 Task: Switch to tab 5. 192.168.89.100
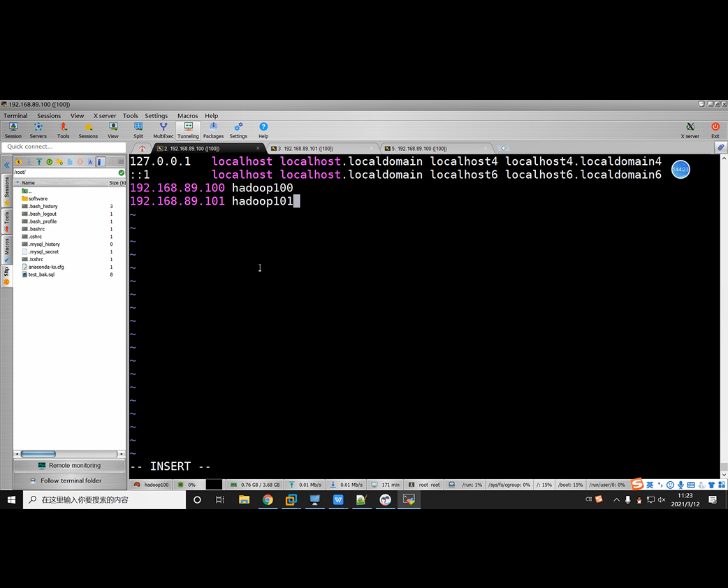[x=437, y=149]
